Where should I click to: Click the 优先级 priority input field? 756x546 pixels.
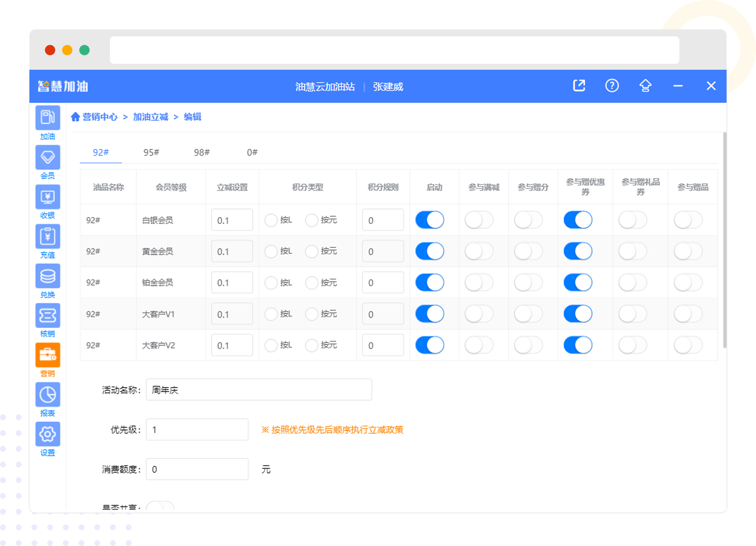pos(197,430)
